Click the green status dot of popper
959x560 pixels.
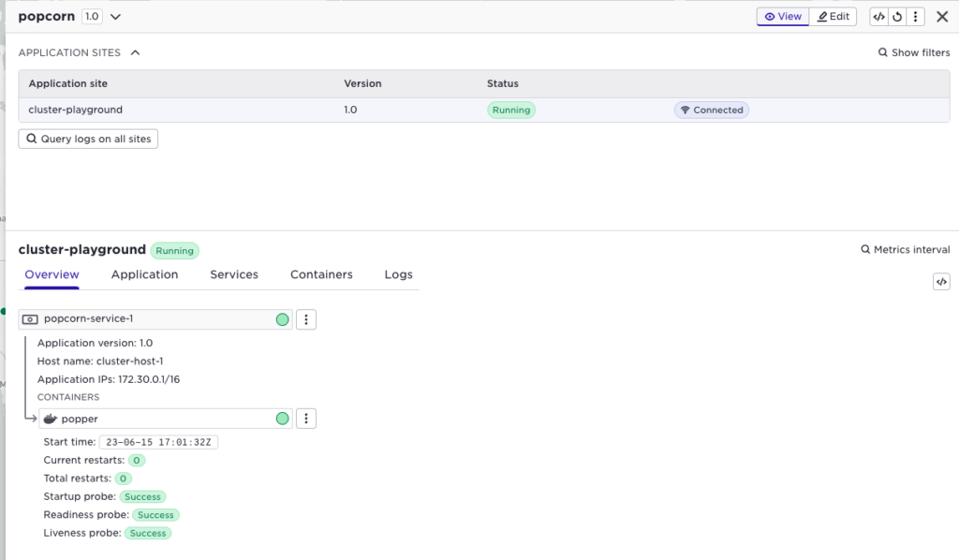coord(282,419)
